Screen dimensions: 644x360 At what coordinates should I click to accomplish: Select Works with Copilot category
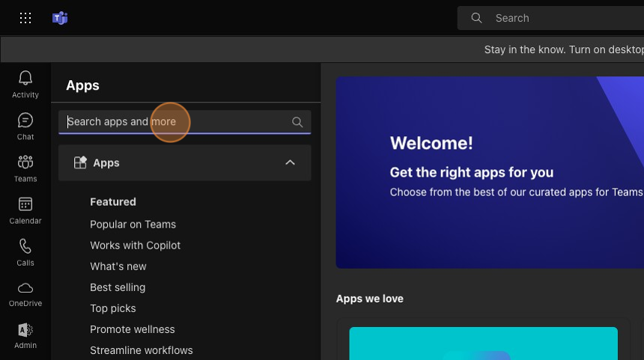[135, 245]
